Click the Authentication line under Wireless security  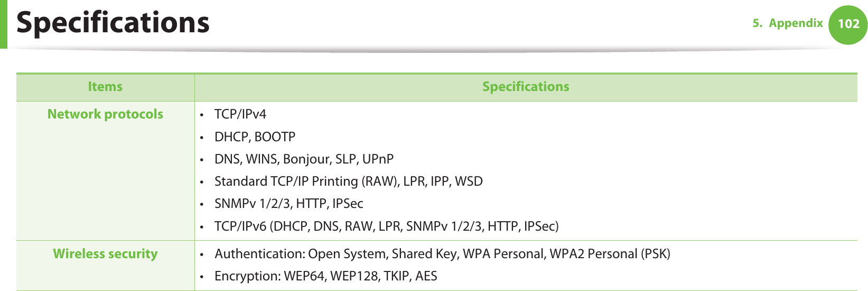(x=442, y=254)
